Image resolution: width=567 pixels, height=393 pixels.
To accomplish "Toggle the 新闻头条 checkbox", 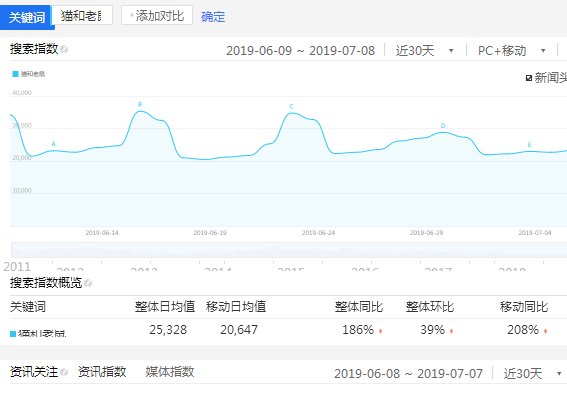I will (x=529, y=78).
